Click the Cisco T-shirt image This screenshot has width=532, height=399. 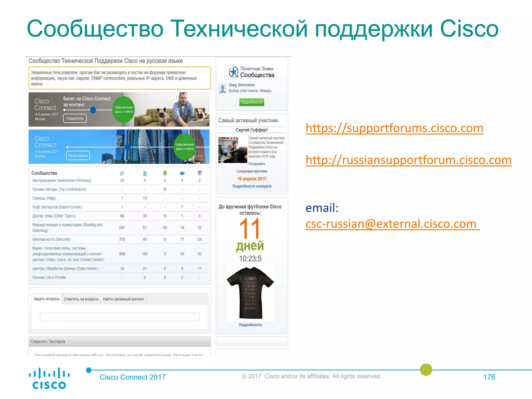(250, 293)
